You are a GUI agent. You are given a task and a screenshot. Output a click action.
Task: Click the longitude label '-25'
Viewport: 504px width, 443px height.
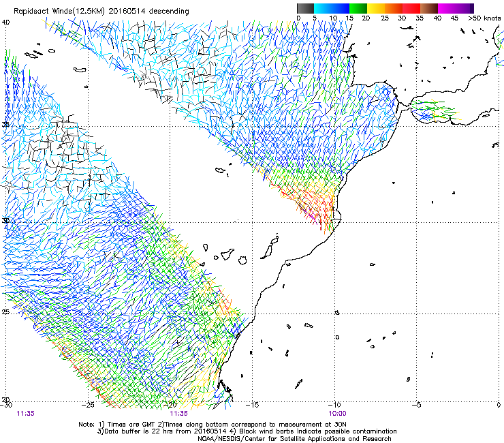click(88, 405)
